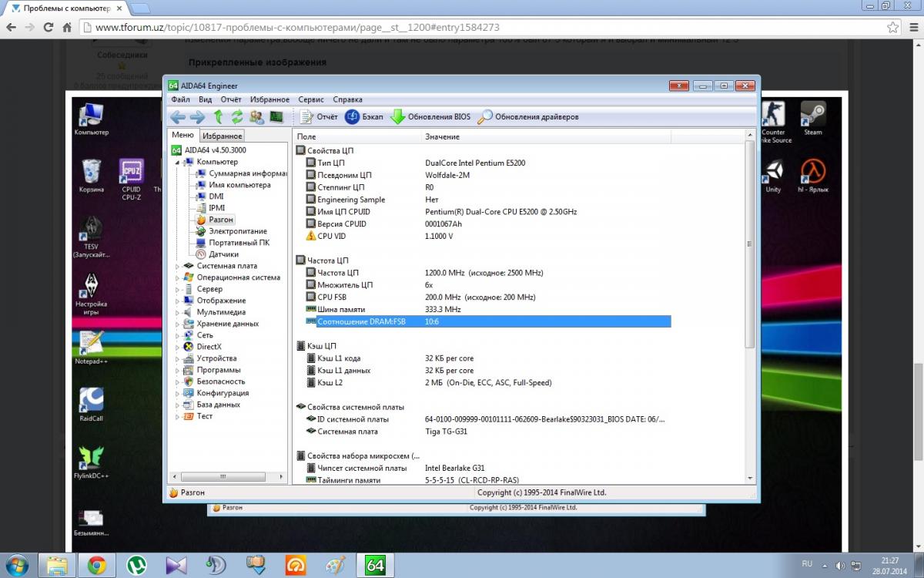Expand the Системная плата tree node
924x578 pixels.
click(178, 266)
